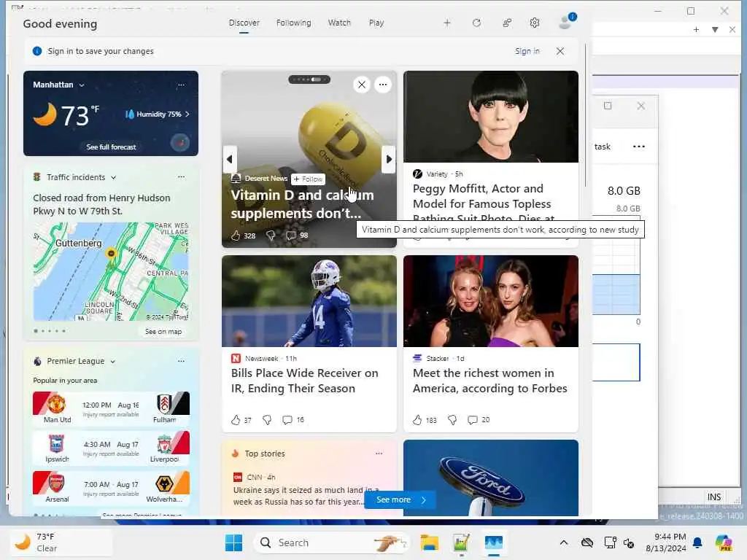Open the traffic map thumbnail
This screenshot has height=560, width=747.
(x=111, y=271)
